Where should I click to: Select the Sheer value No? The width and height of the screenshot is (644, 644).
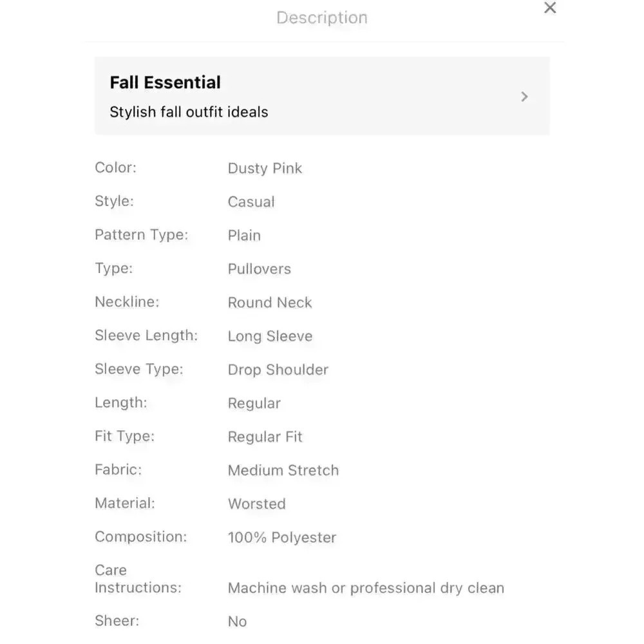[238, 621]
